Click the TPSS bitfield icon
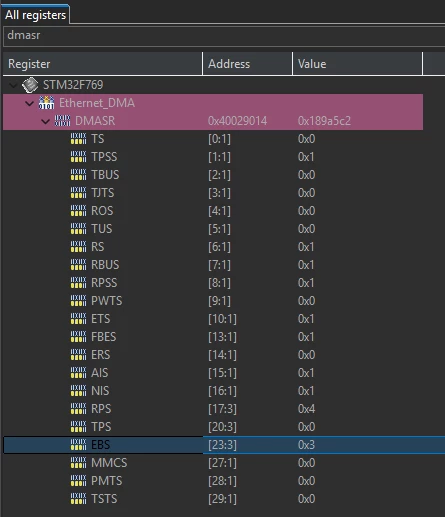Screen dimensions: 445x517 (78, 157)
